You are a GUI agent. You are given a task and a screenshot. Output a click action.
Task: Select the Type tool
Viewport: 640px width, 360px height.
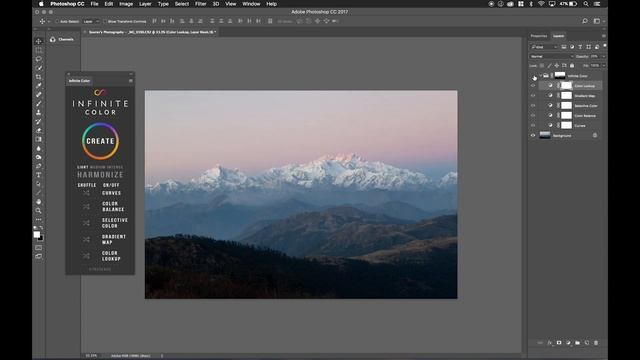39,175
